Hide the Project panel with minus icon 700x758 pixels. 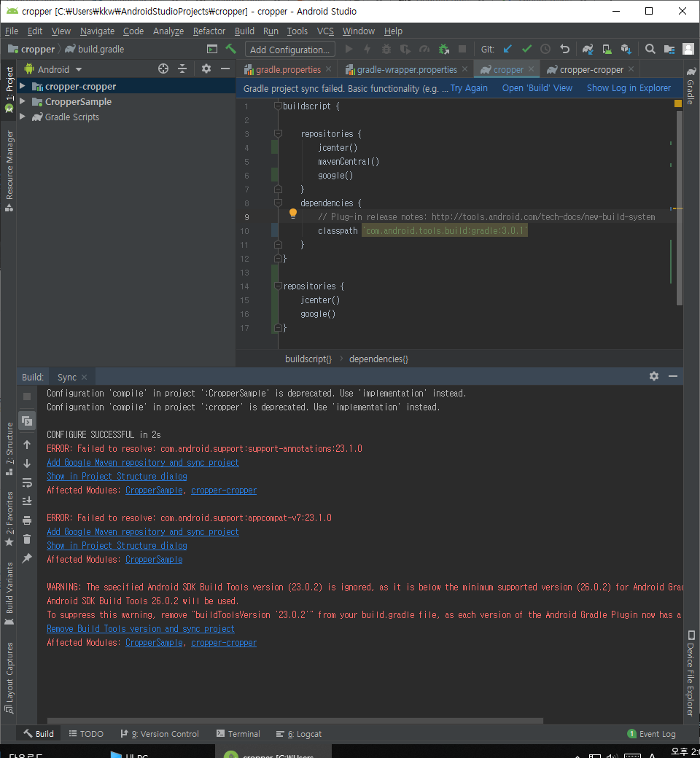pyautogui.click(x=225, y=69)
